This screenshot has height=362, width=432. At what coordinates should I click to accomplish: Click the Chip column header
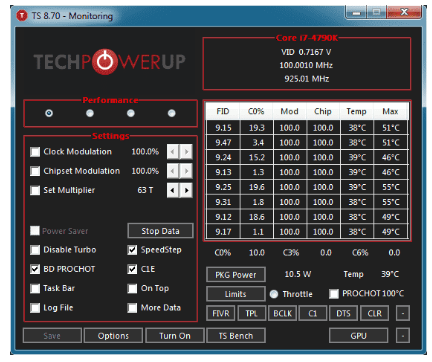(323, 111)
